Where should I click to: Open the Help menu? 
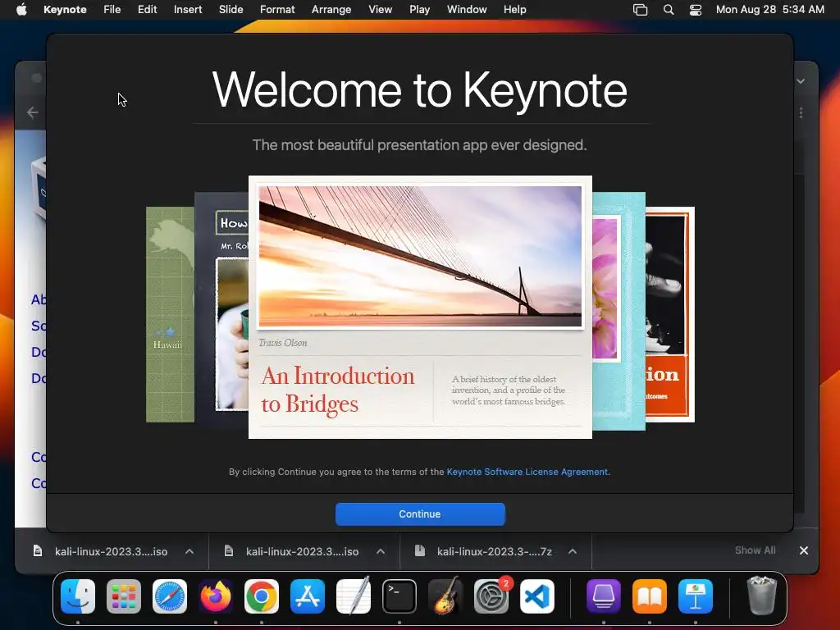[x=514, y=10]
